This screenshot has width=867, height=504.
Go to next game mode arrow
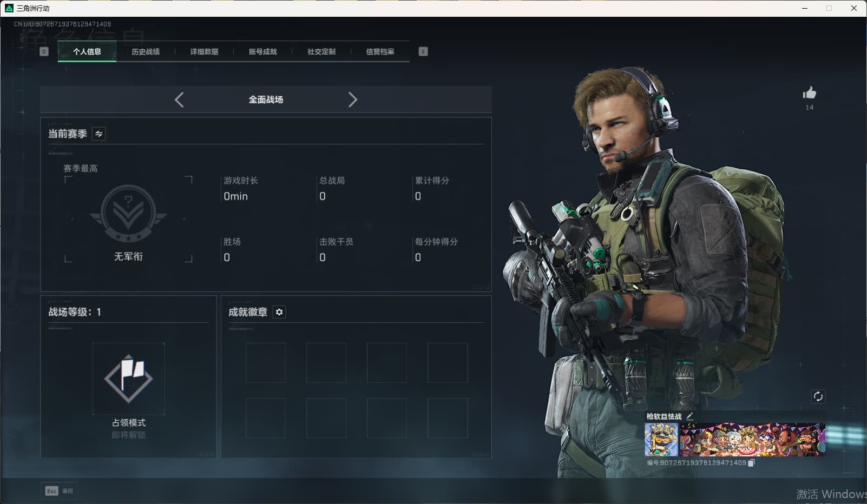point(352,100)
